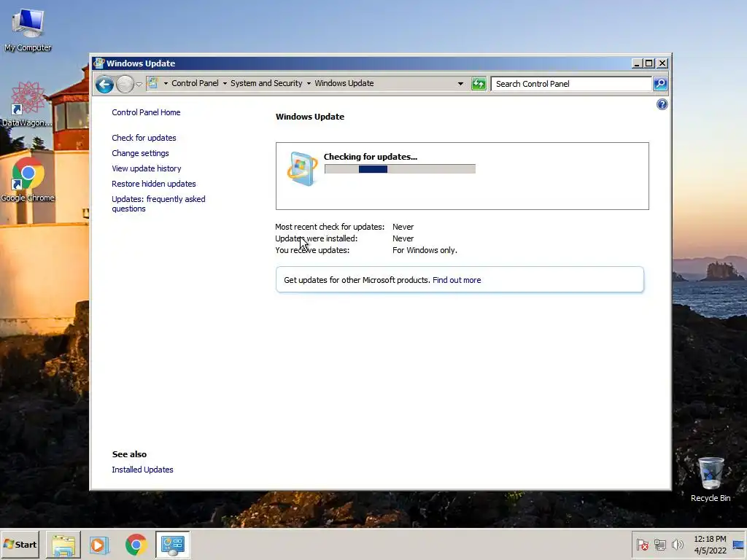This screenshot has width=747, height=560.
Task: Open My Computer desktop icon
Action: (x=28, y=29)
